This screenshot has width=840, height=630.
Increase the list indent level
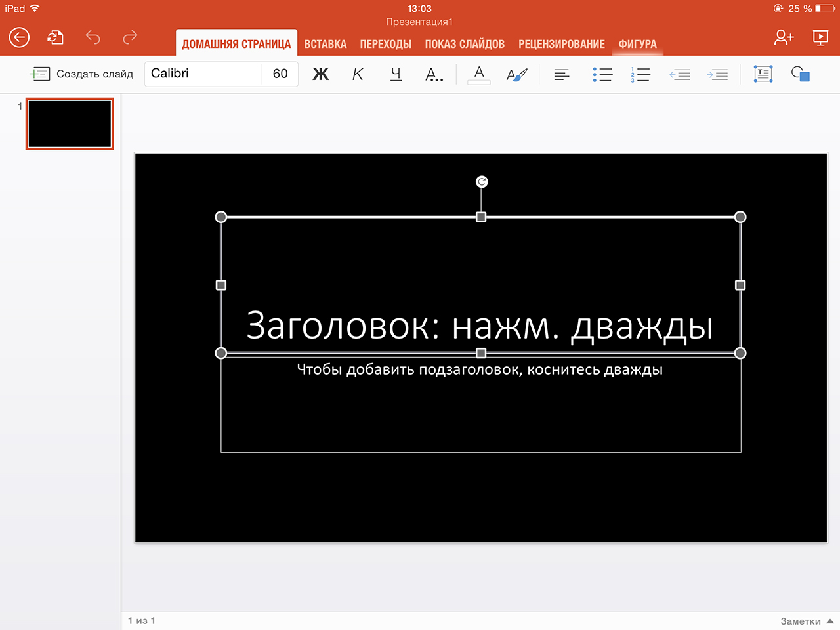click(717, 74)
